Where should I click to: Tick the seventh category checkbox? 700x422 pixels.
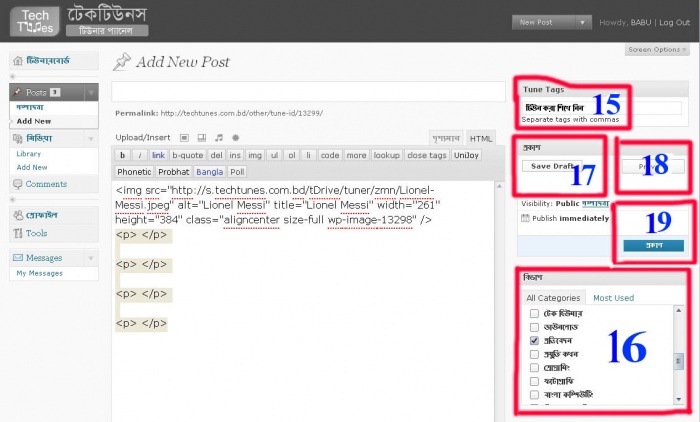[x=534, y=395]
